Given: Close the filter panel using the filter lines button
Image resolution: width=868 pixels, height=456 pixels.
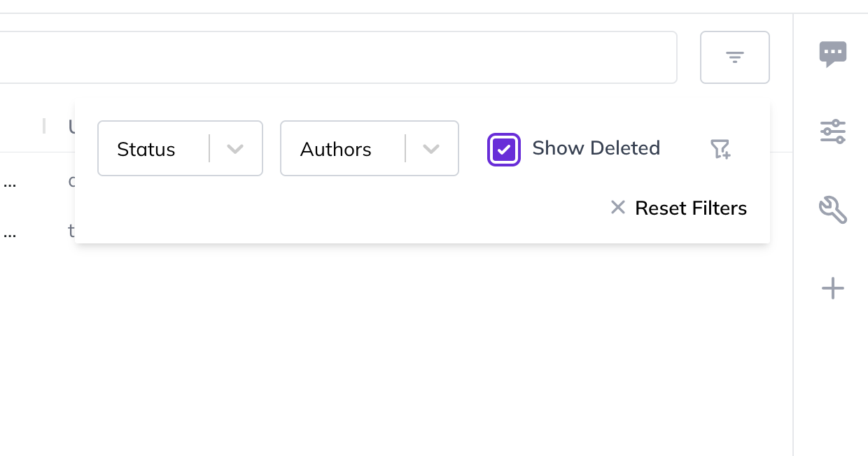Looking at the screenshot, I should click(734, 57).
